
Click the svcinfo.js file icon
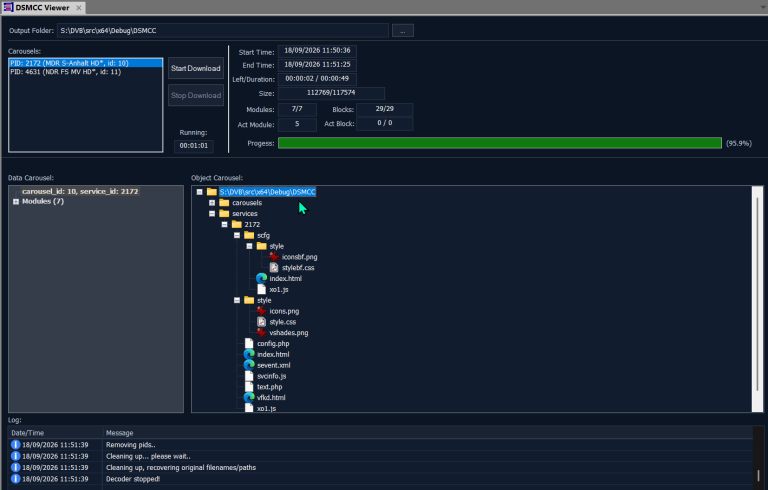click(x=249, y=376)
